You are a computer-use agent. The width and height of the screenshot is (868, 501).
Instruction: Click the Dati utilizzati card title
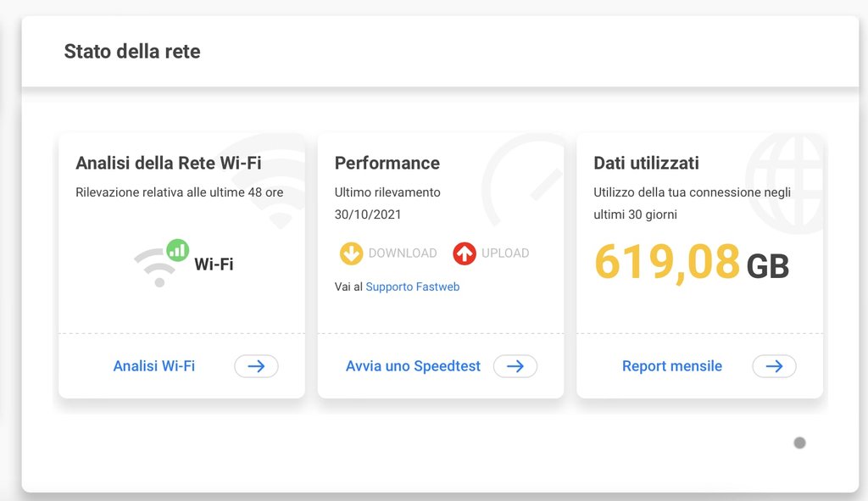[646, 163]
